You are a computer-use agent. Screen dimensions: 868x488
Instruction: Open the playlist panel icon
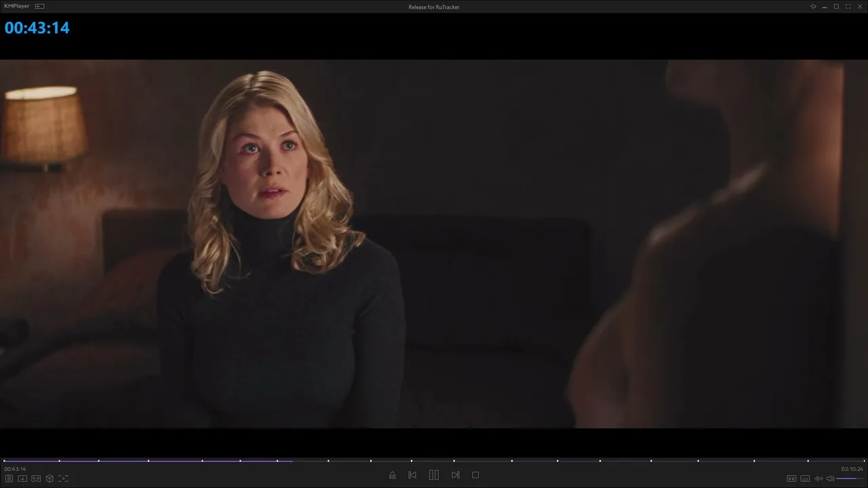9,479
